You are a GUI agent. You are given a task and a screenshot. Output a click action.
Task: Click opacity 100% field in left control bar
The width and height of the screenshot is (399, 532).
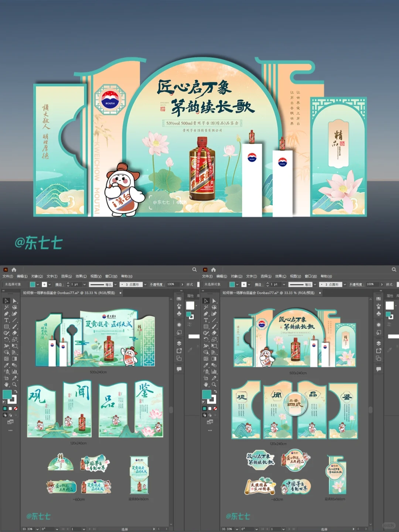coord(173,284)
